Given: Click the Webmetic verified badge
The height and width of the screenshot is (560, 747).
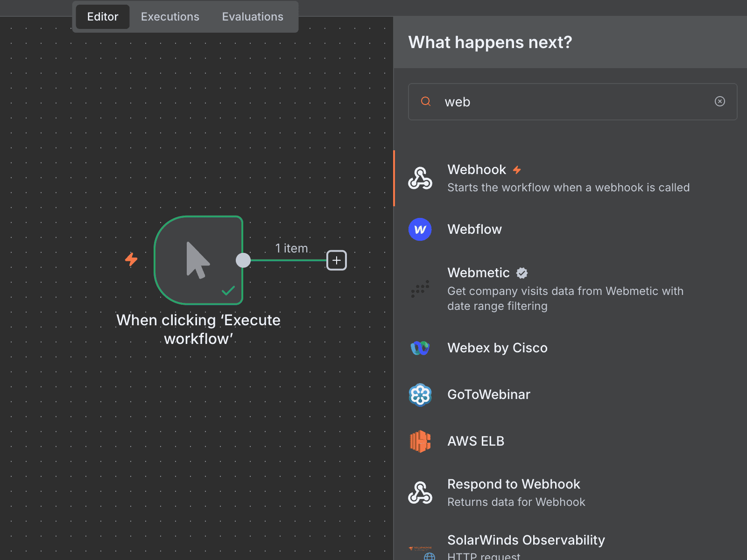Looking at the screenshot, I should (x=522, y=273).
